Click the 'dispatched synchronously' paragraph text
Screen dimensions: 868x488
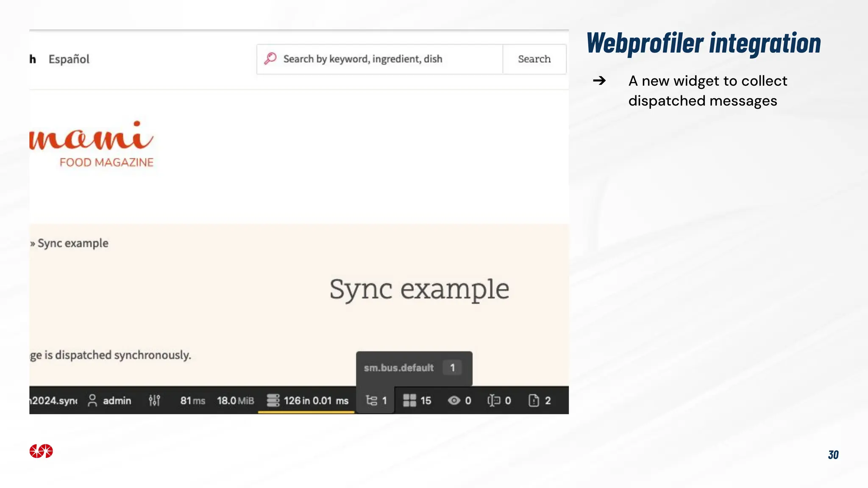tap(110, 355)
